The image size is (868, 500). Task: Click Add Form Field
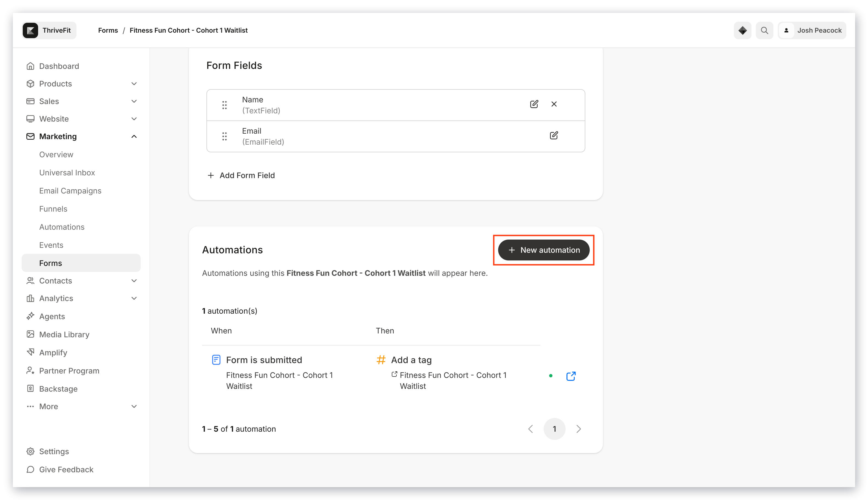241,175
